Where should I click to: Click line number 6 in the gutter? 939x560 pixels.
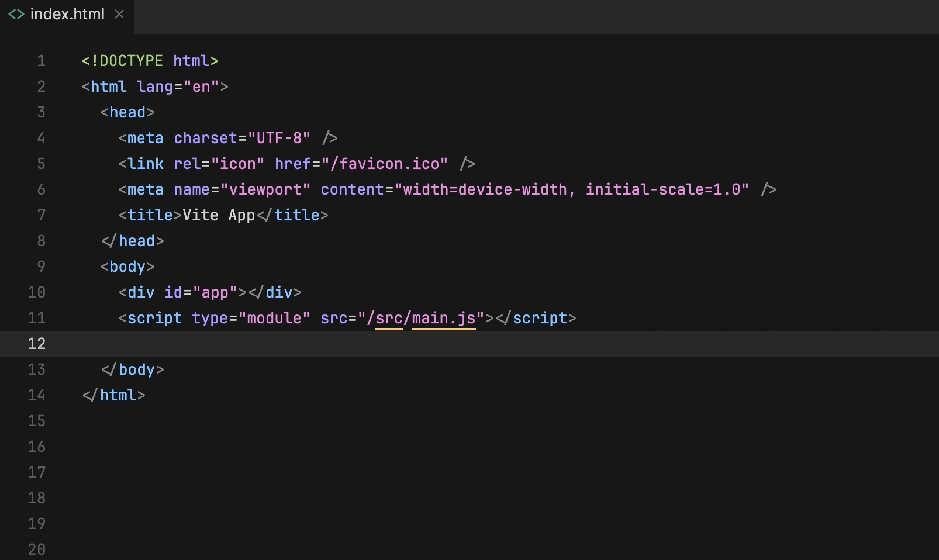[x=41, y=189]
